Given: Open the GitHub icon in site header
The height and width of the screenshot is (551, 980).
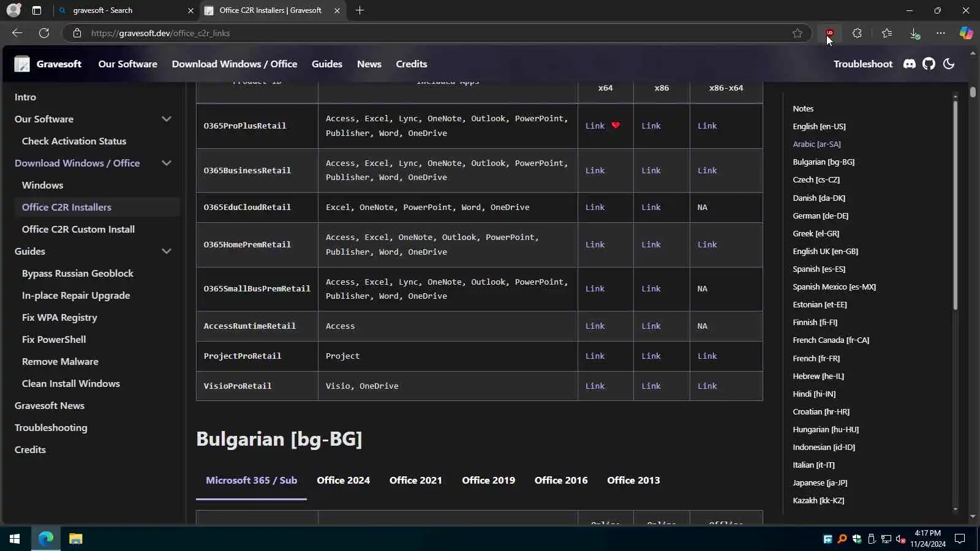Looking at the screenshot, I should pyautogui.click(x=929, y=64).
